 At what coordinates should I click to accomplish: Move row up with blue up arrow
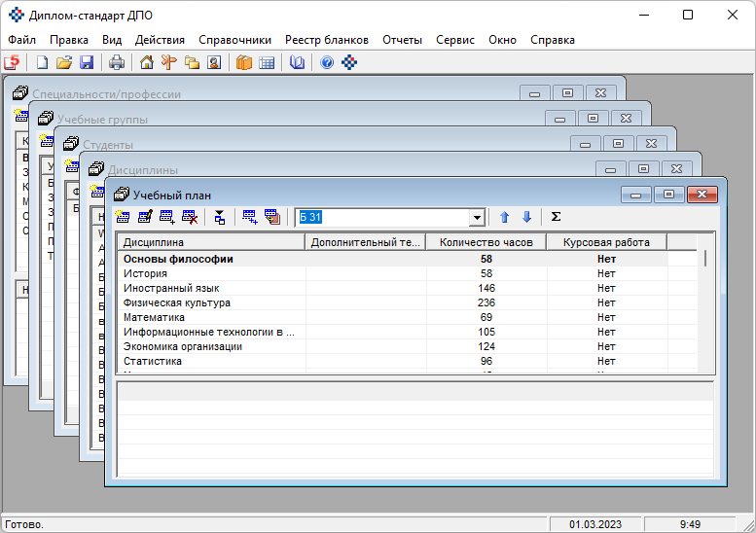(504, 217)
